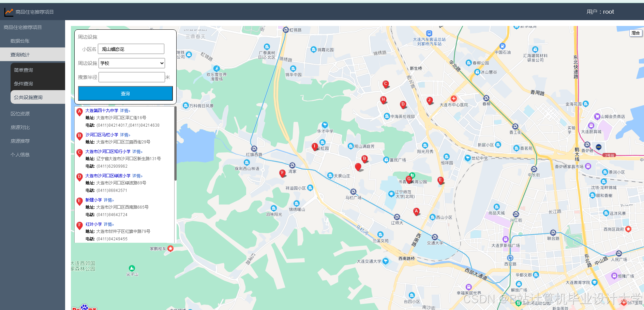Click result list marker C icon
This screenshot has width=644, height=310.
(79, 153)
